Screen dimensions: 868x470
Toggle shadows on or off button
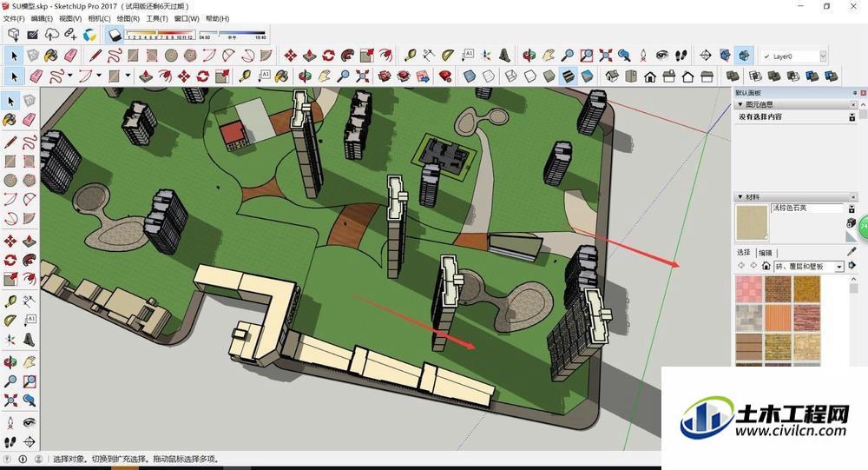click(x=114, y=35)
